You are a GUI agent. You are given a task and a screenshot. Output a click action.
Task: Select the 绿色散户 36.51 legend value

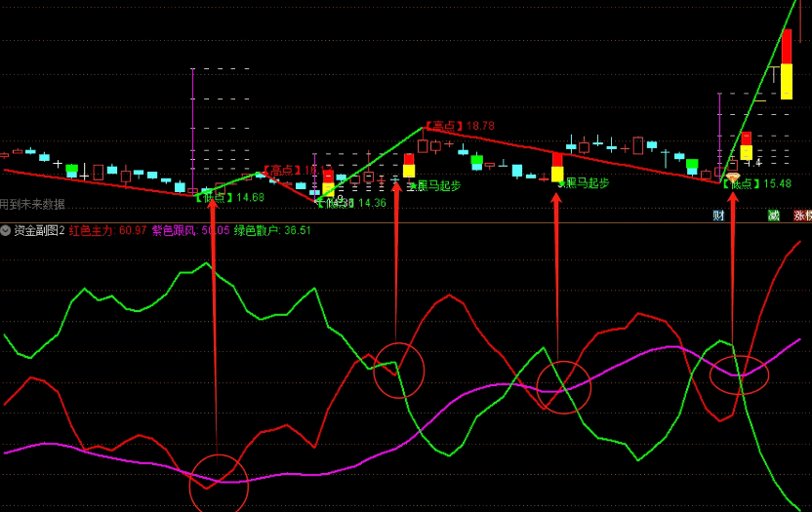[272, 230]
